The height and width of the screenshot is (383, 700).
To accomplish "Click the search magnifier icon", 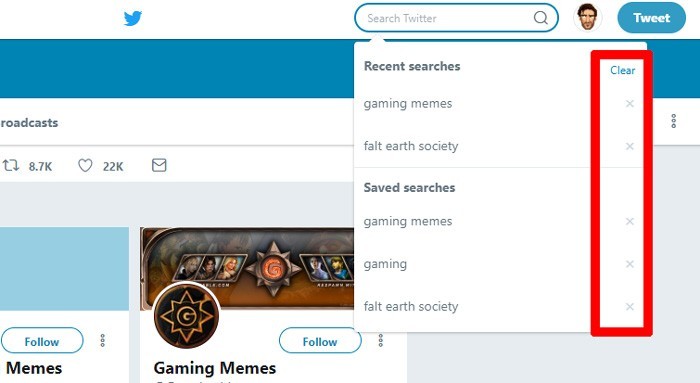I will [541, 18].
